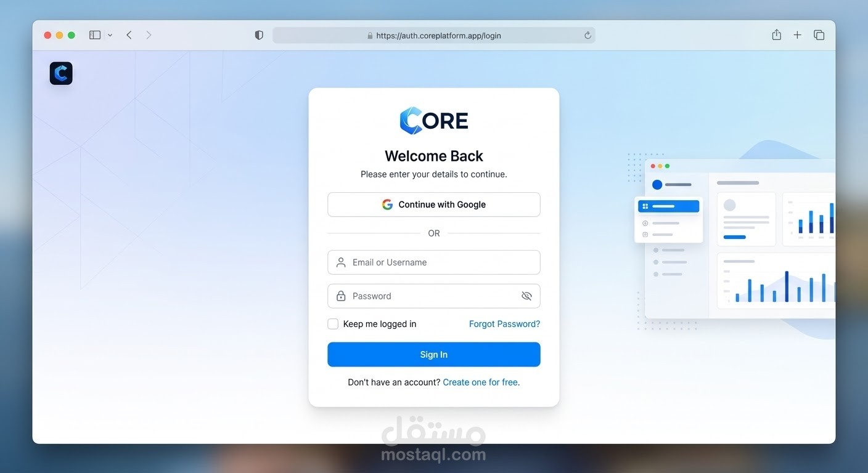The image size is (868, 473).
Task: Go forward to the next page
Action: click(149, 35)
